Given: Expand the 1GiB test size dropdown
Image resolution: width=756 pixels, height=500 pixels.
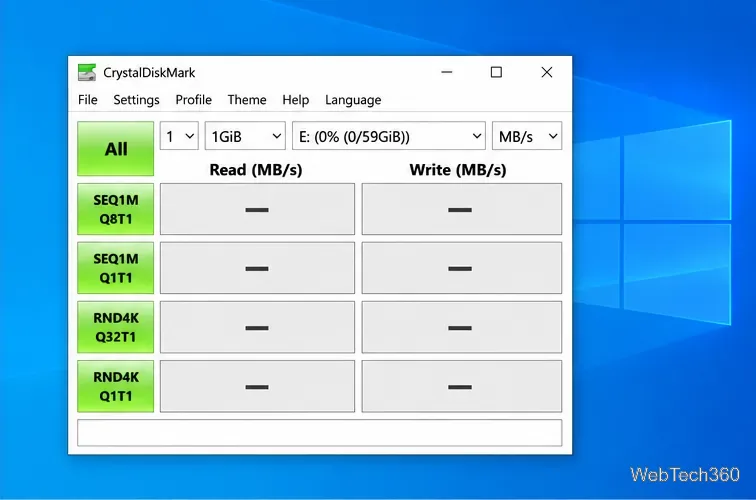Looking at the screenshot, I should tap(245, 136).
